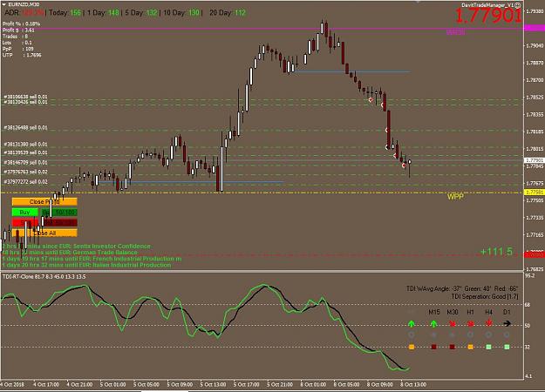Open the chart menu triangle beside EURNZD,M30

3,4
